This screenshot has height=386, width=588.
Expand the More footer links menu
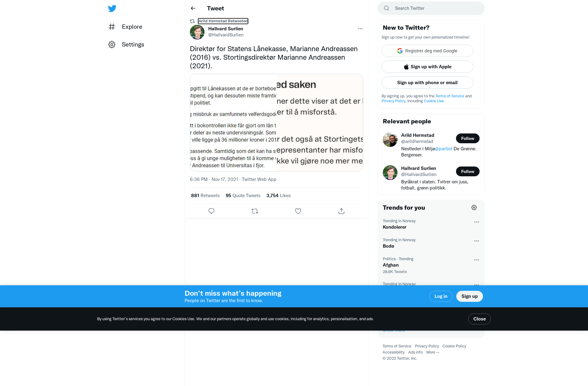click(433, 352)
